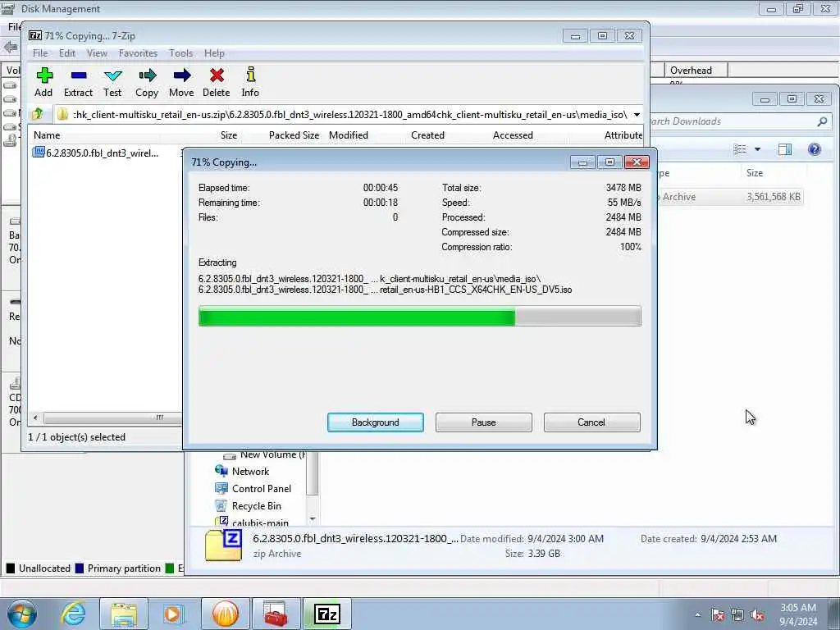Open the 7-Zip address path dropdown
The height and width of the screenshot is (630, 840).
point(637,115)
